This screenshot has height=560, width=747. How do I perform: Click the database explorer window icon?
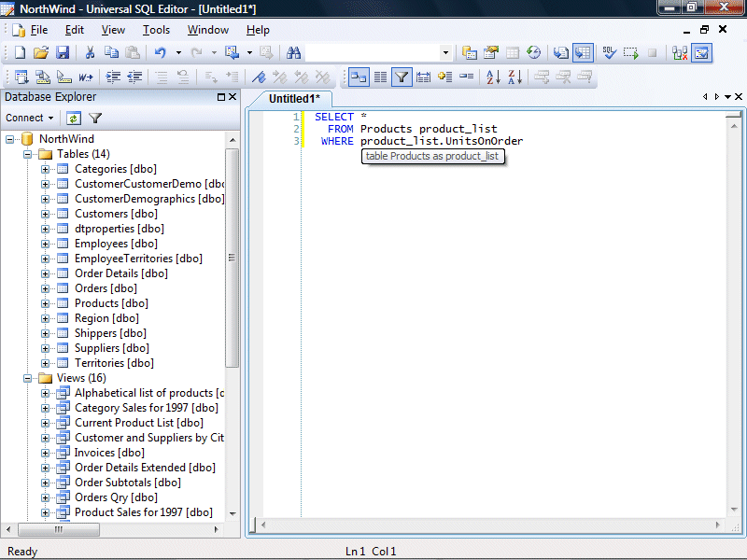tap(470, 52)
